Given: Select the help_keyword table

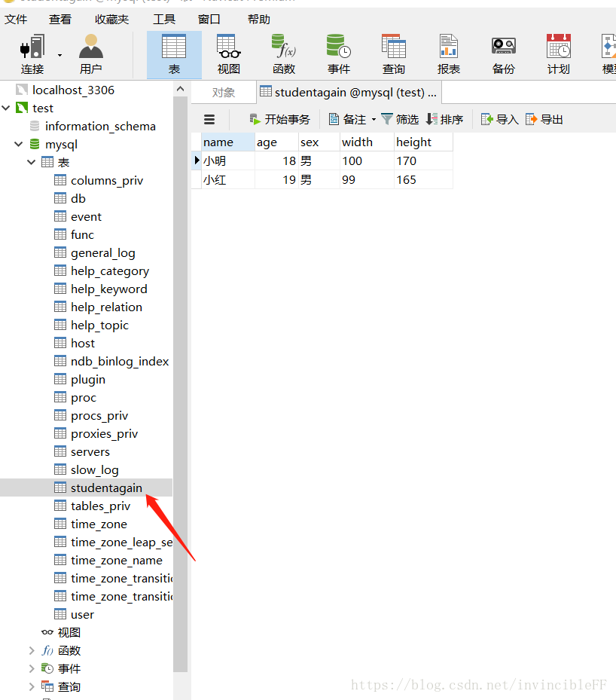Looking at the screenshot, I should (109, 289).
